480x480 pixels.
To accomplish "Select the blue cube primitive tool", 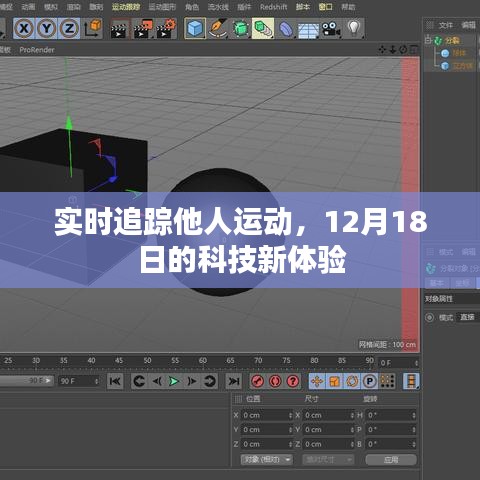I will pos(195,28).
